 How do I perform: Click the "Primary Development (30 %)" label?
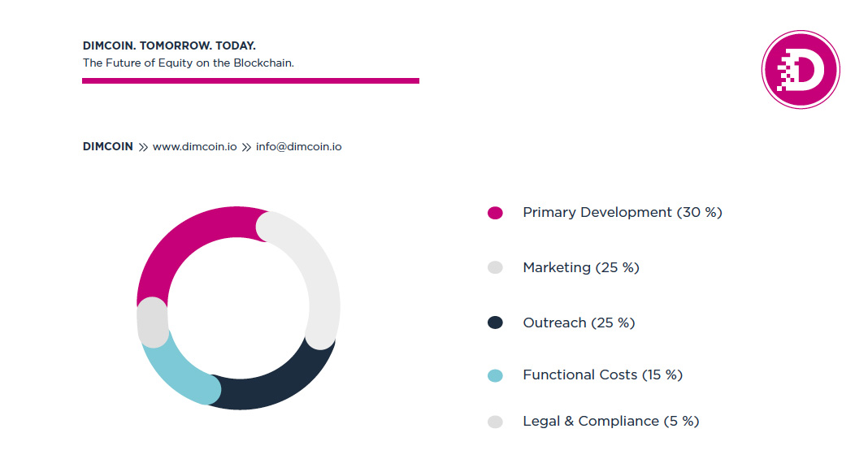click(623, 213)
